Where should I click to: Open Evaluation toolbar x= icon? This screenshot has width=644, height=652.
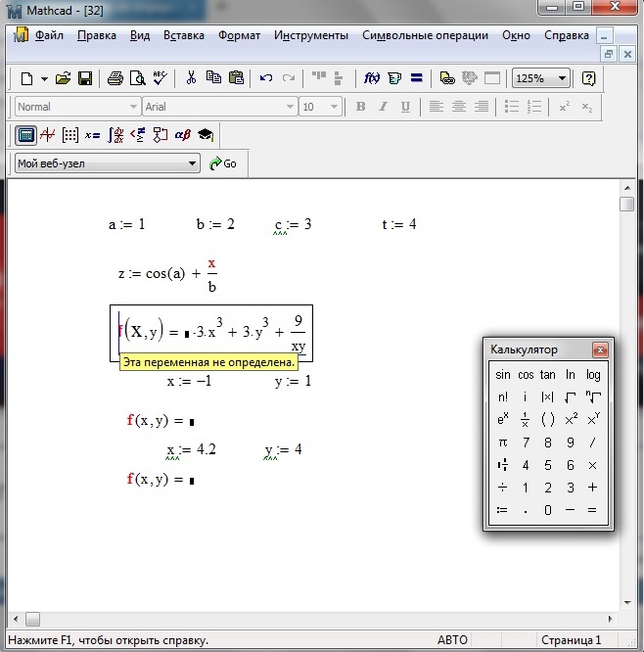point(92,135)
